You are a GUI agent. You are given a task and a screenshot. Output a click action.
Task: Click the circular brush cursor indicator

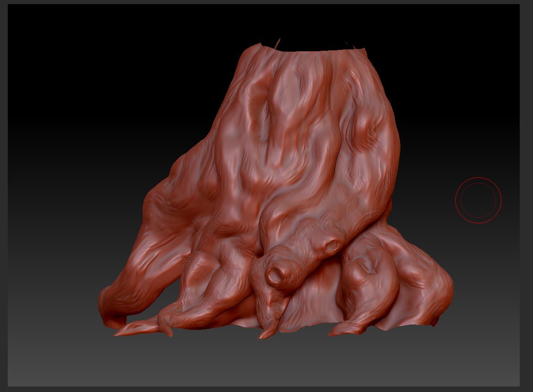pyautogui.click(x=478, y=200)
